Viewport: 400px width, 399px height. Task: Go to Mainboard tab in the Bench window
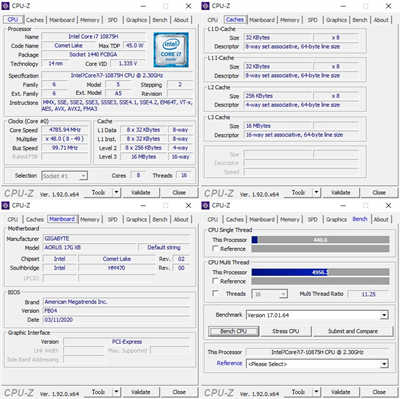point(262,219)
